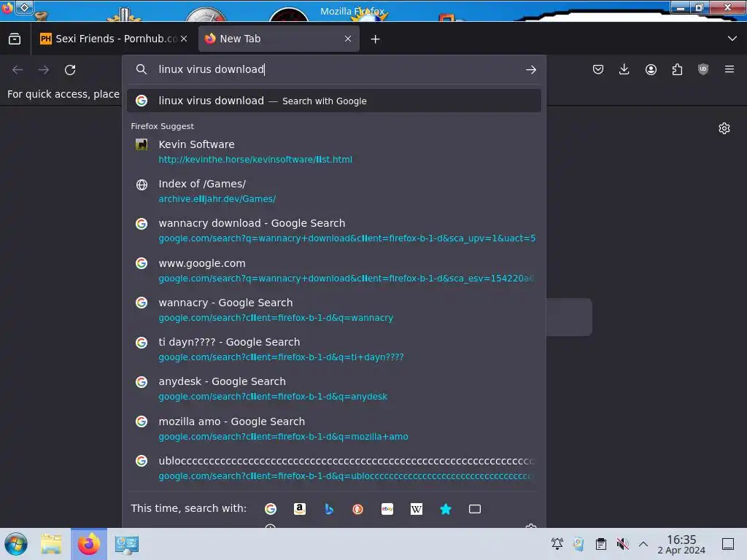
Task: Select 'anydesk - Google Search' suggestion
Action: [334, 389]
